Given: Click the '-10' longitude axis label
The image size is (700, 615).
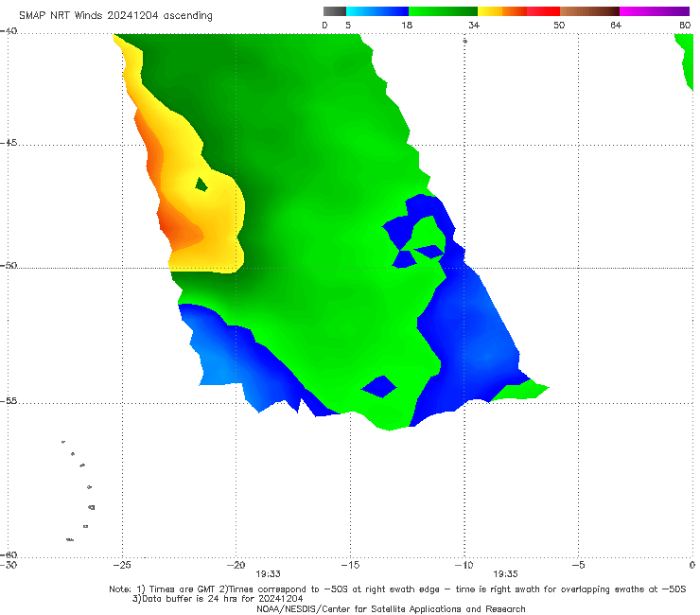Looking at the screenshot, I should (464, 565).
